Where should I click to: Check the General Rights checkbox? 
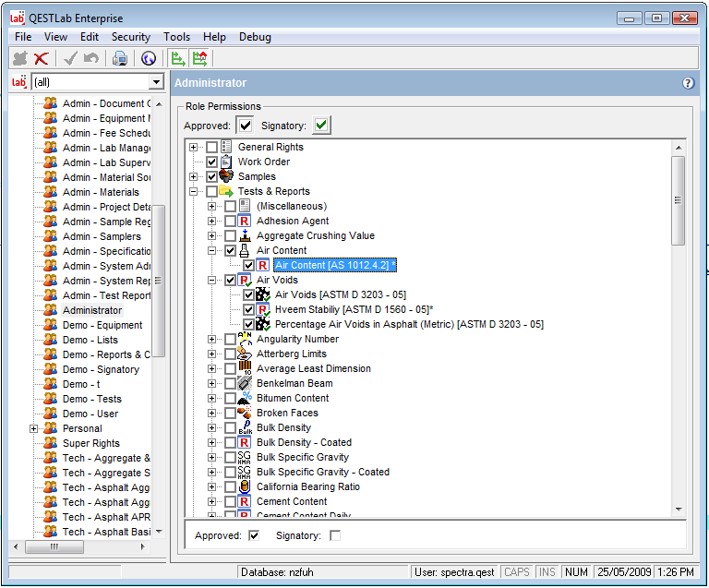212,148
